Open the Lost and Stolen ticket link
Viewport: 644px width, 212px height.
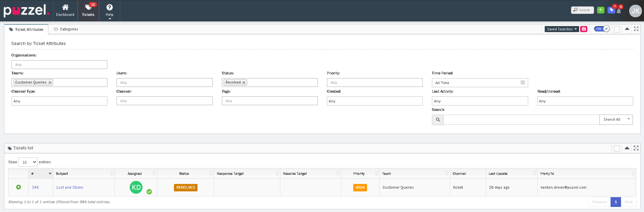point(70,187)
